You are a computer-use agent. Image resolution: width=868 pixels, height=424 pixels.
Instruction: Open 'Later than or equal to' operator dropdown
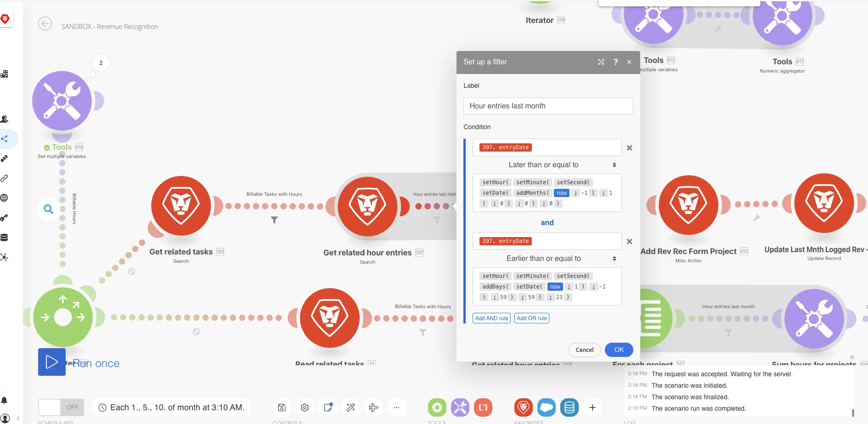point(547,165)
